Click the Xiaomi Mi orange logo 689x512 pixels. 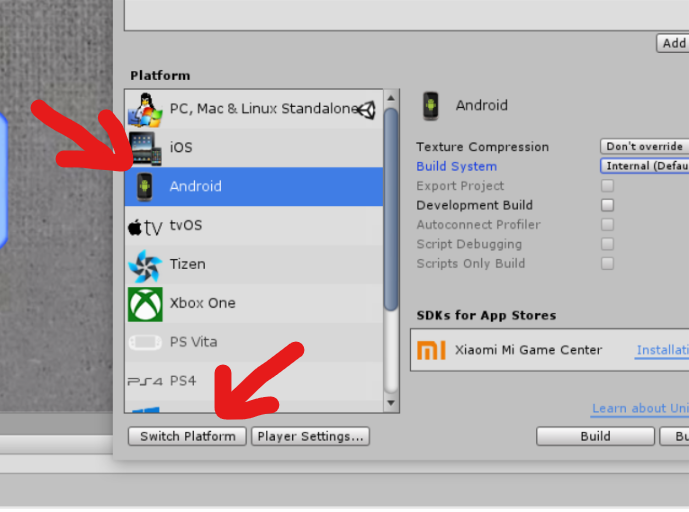coord(431,350)
